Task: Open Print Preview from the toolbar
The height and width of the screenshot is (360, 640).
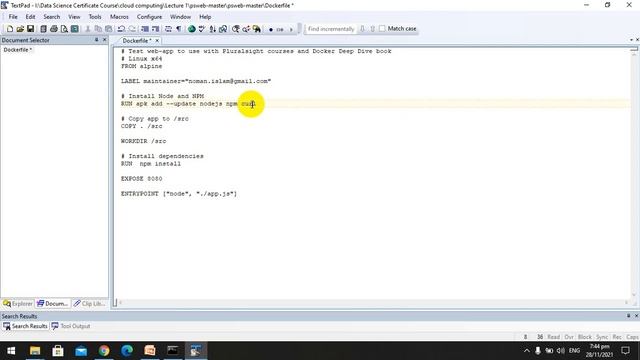Action: point(64,29)
